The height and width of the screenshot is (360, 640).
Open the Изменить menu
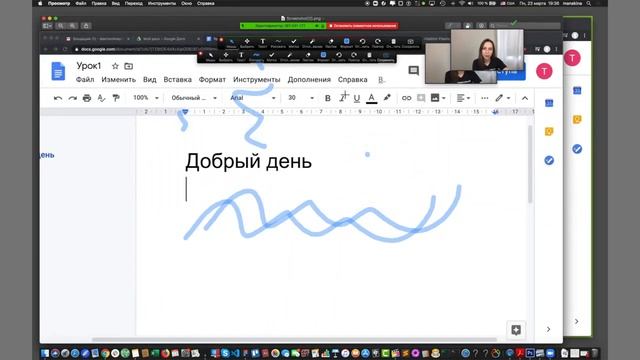(x=118, y=80)
